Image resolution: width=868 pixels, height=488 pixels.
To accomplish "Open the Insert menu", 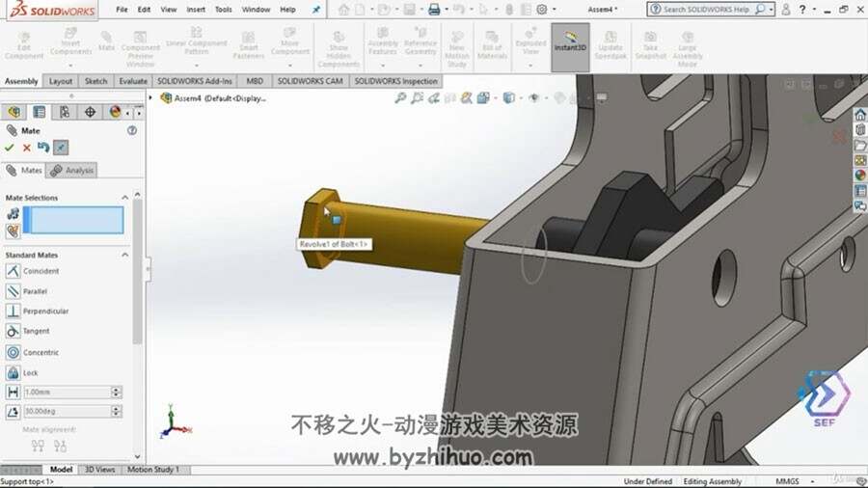I will (196, 10).
